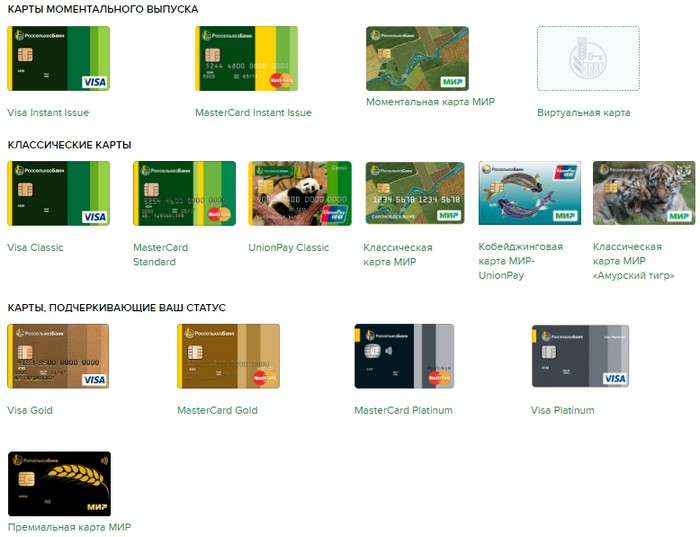The width and height of the screenshot is (700, 537).
Task: Select the Моментальная карта МИР card image
Action: point(417,58)
